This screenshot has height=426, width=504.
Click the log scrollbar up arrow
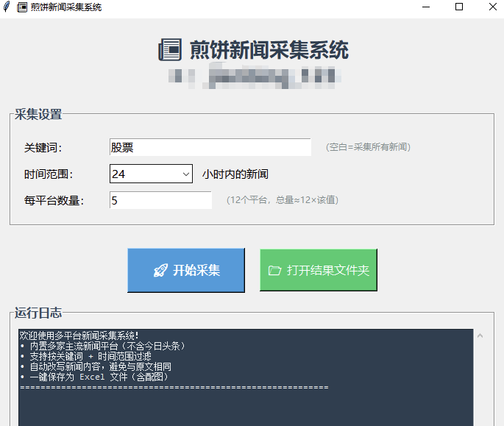pyautogui.click(x=480, y=336)
